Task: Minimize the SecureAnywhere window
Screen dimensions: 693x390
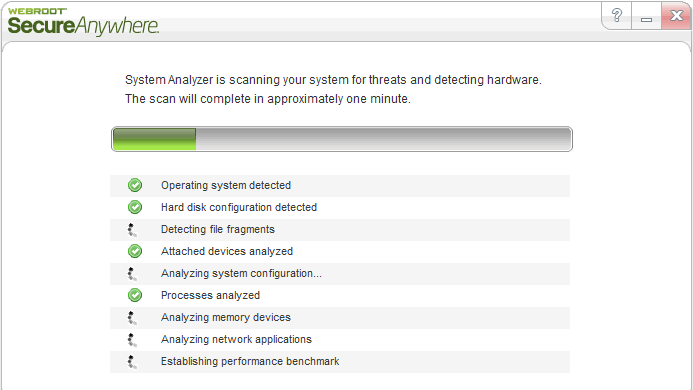Action: [x=647, y=15]
